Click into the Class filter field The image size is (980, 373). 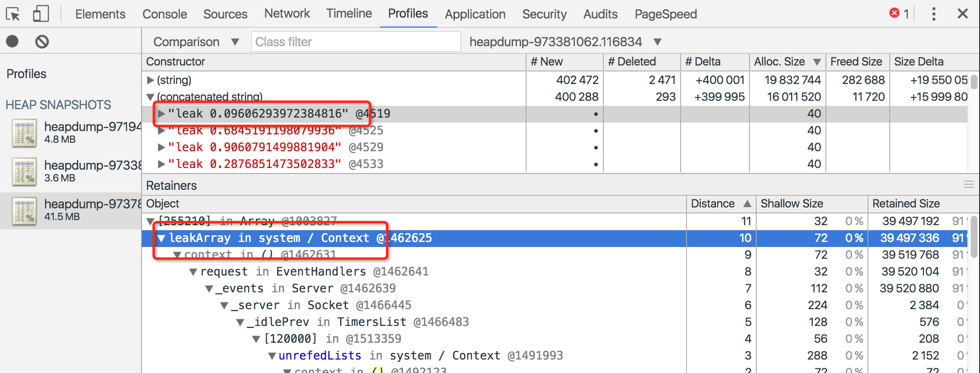(356, 42)
